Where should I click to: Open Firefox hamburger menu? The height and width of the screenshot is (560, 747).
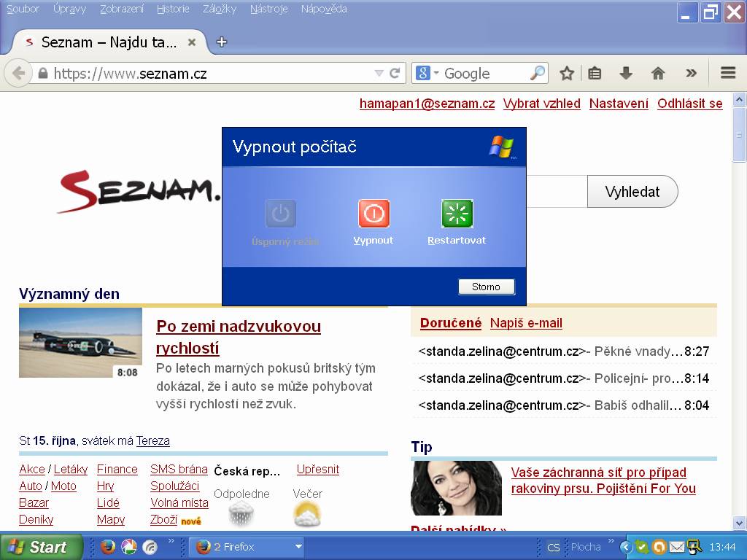pos(728,73)
